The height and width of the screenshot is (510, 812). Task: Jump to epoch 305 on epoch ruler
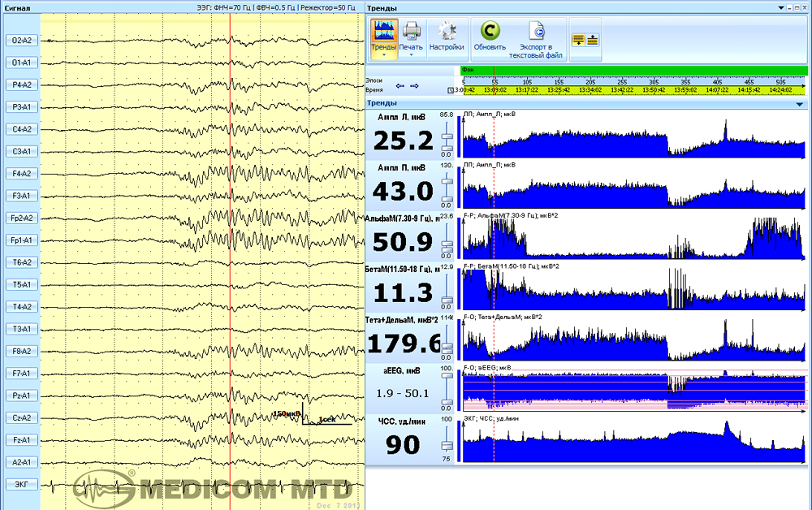(654, 82)
